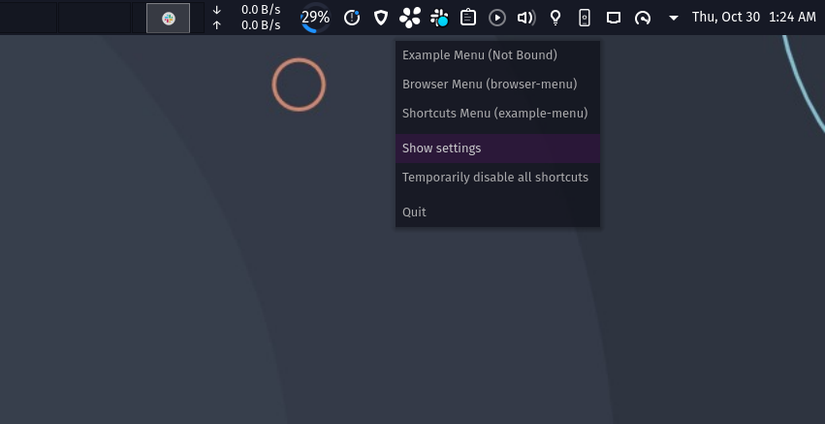This screenshot has width=825, height=424.
Task: Open the Slack window in the taskbar
Action: click(x=168, y=18)
